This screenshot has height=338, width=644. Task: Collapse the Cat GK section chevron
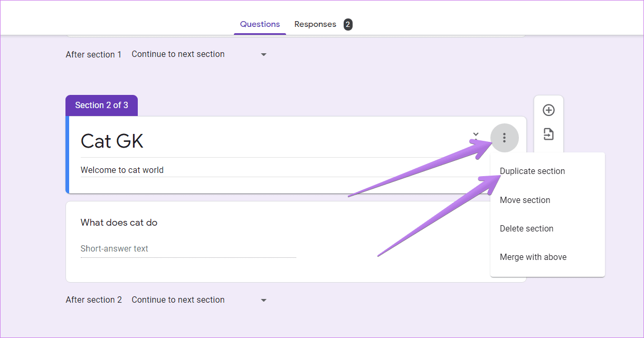pos(476,134)
